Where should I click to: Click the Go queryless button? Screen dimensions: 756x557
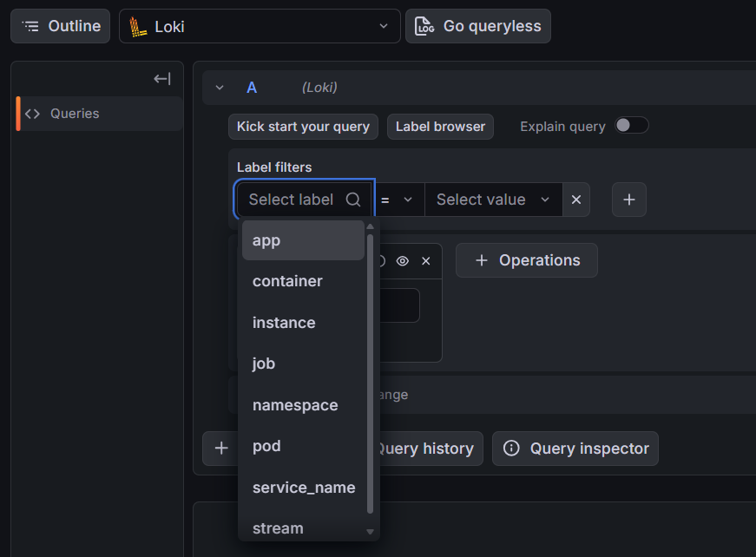click(x=477, y=26)
